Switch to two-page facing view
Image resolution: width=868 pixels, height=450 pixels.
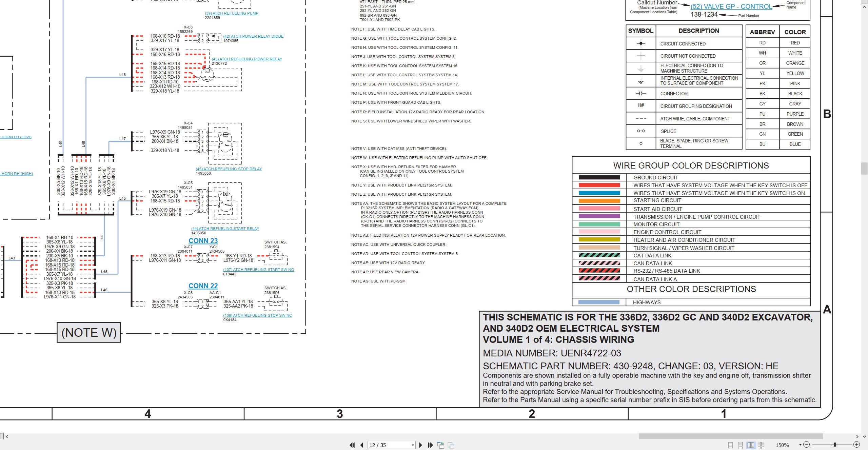(751, 445)
